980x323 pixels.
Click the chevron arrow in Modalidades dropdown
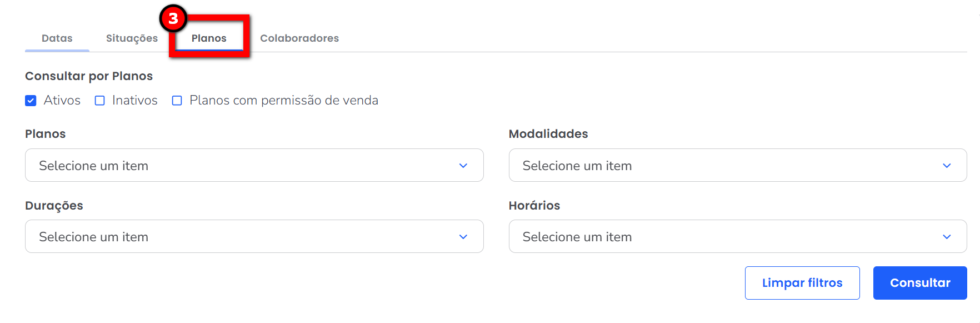(x=947, y=166)
